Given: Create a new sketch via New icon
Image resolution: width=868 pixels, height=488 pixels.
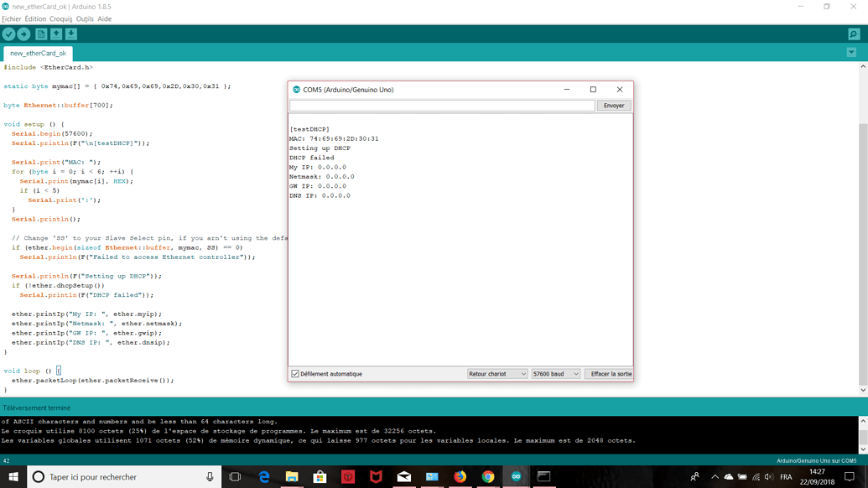Looking at the screenshot, I should tap(43, 34).
